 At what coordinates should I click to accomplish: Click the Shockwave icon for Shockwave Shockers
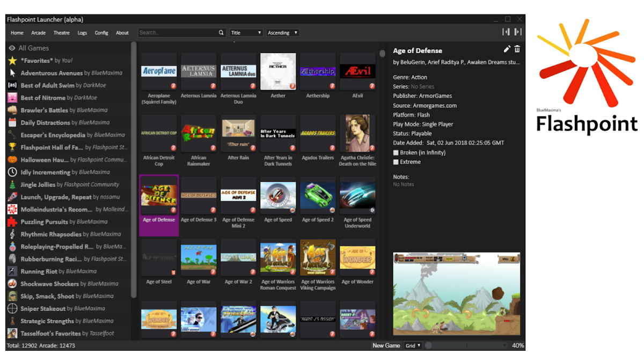[x=12, y=284]
